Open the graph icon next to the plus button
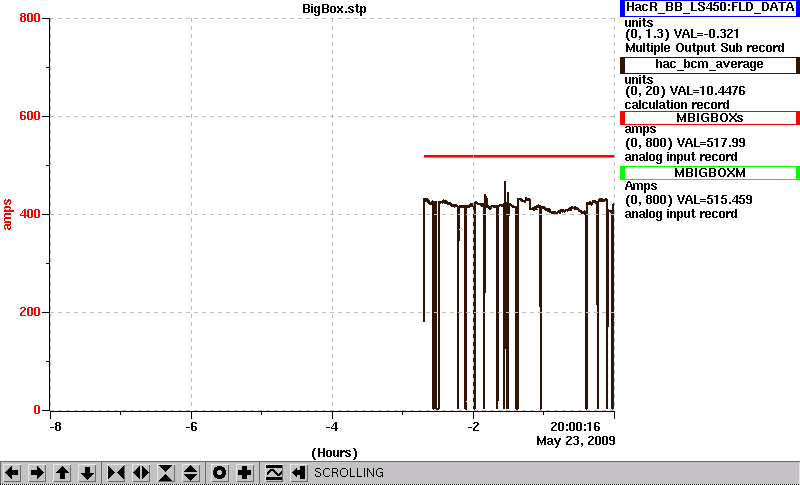Viewport: 800px width, 485px height. [274, 473]
